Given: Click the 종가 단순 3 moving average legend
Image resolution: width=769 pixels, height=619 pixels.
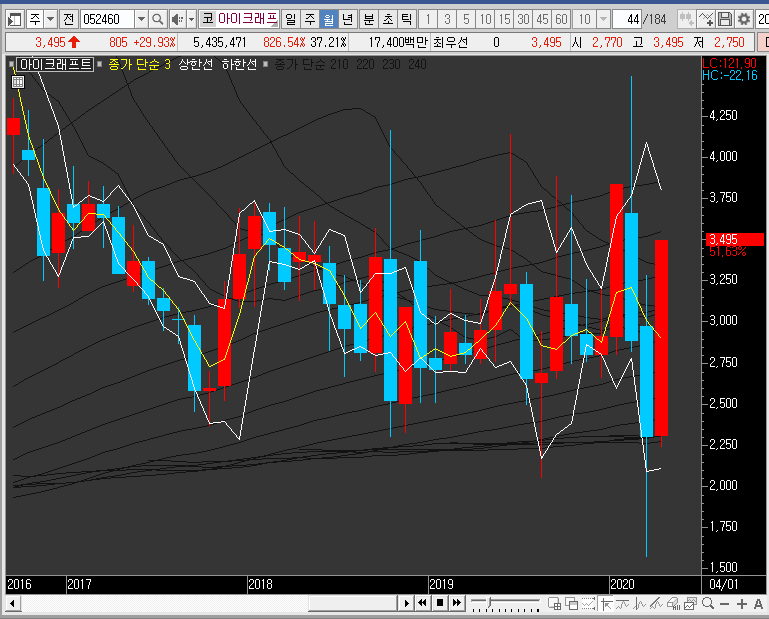Looking at the screenshot, I should pos(139,64).
